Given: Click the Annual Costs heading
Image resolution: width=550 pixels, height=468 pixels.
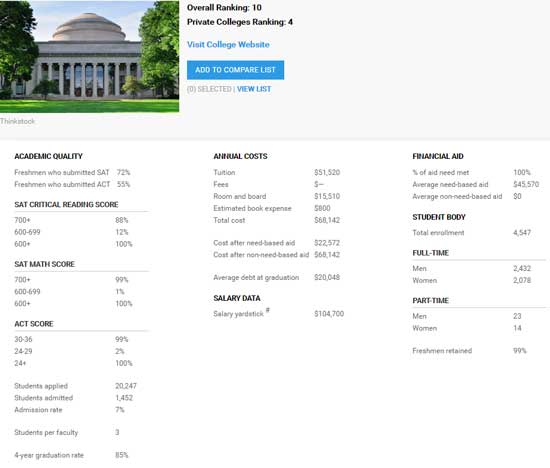Looking at the screenshot, I should click(240, 156).
